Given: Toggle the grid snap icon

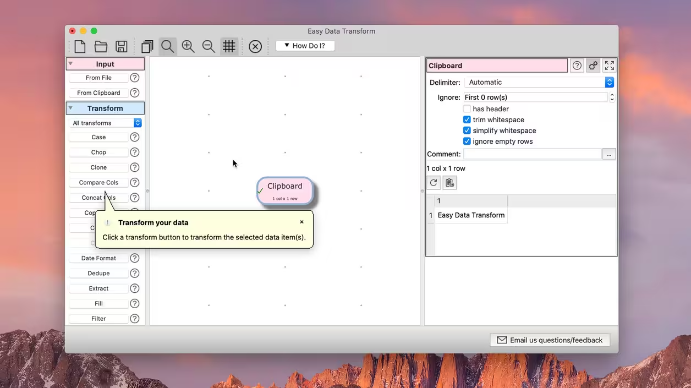Looking at the screenshot, I should click(229, 46).
